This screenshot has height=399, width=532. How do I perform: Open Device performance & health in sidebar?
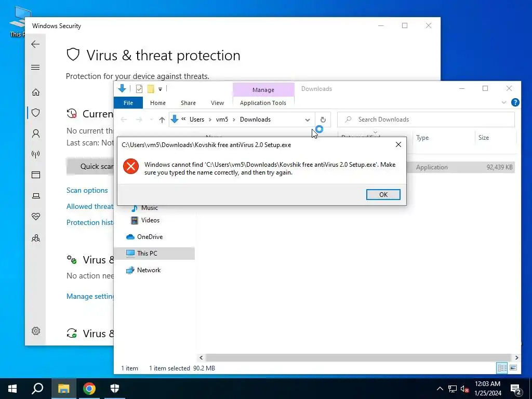point(36,217)
